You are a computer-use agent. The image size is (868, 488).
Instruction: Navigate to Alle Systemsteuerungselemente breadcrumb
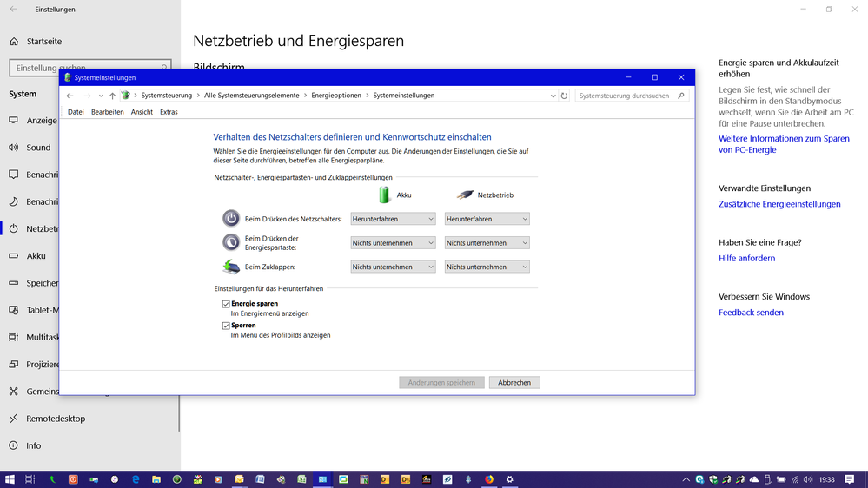point(251,96)
